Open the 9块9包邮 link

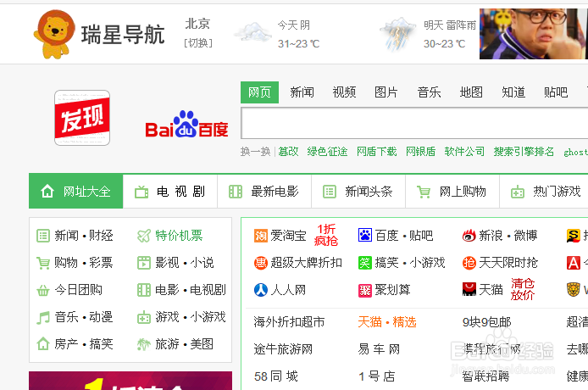pos(486,322)
